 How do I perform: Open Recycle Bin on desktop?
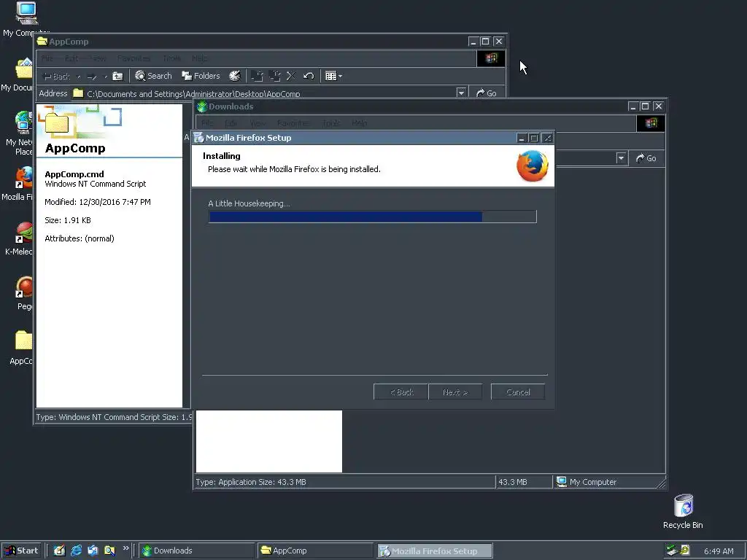coord(683,511)
